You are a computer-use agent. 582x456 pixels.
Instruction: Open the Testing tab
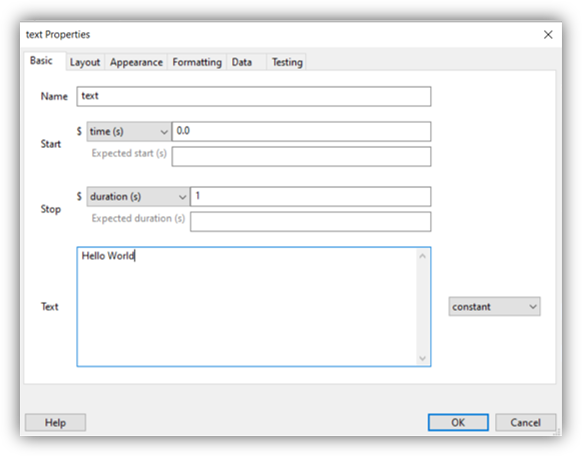click(287, 62)
